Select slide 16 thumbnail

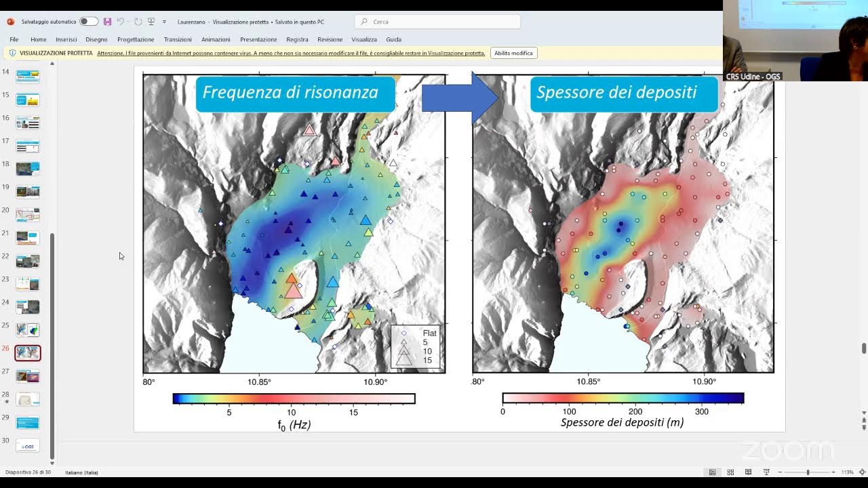coord(28,123)
